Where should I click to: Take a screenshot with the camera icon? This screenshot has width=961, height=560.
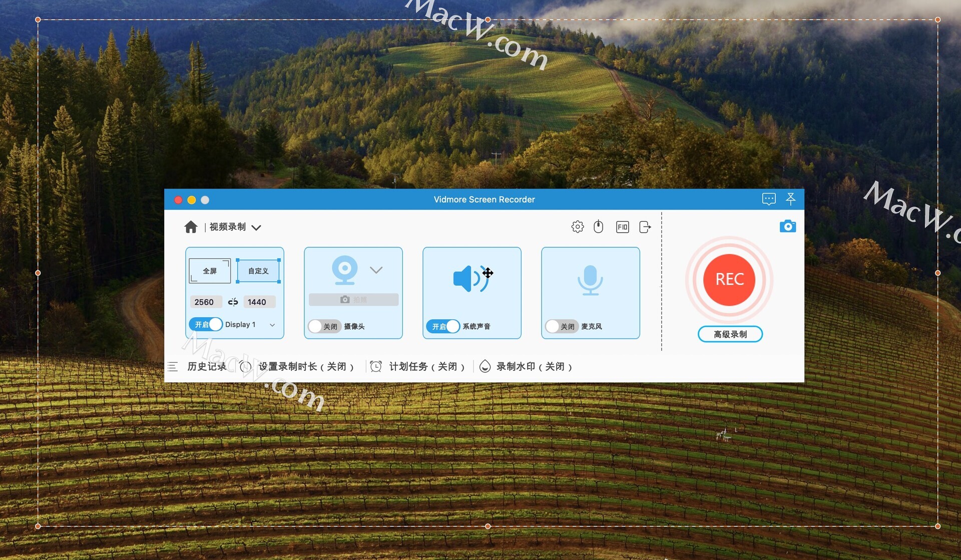click(788, 226)
